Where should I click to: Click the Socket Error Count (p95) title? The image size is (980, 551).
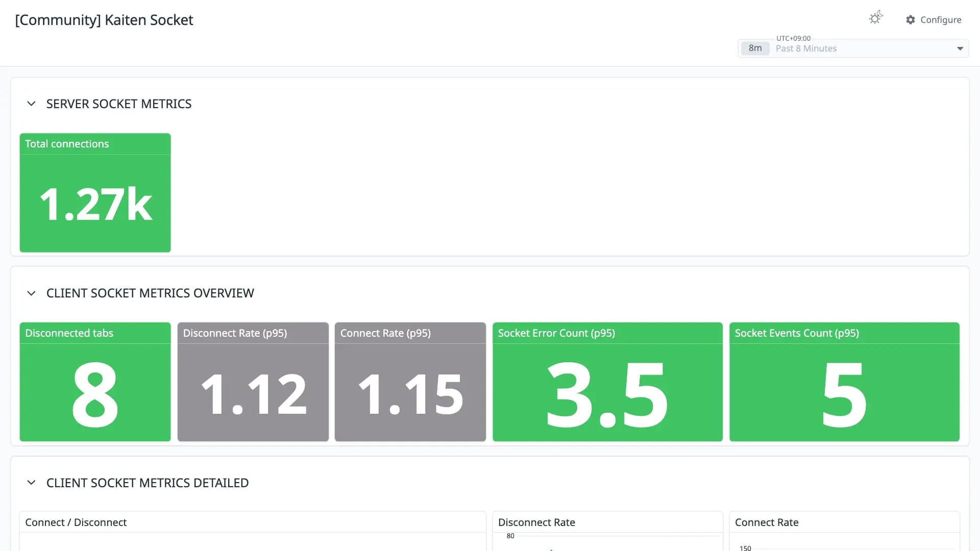pyautogui.click(x=556, y=333)
